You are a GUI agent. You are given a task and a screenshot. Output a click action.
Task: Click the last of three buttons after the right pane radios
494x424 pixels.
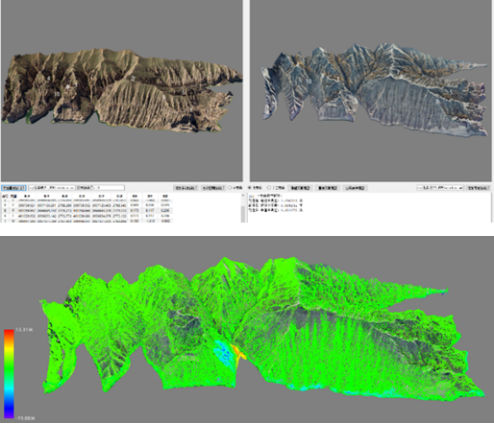pyautogui.click(x=355, y=188)
